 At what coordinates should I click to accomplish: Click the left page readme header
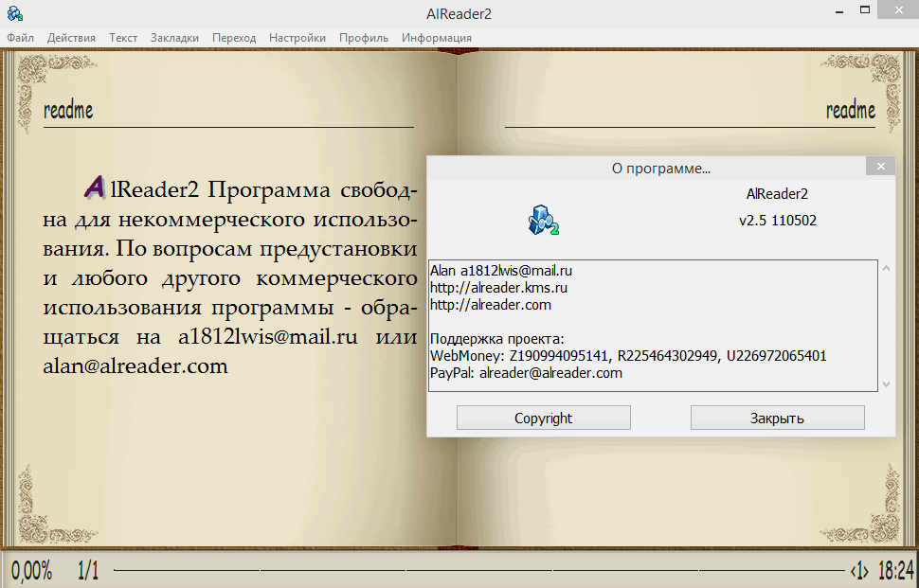pyautogui.click(x=68, y=110)
